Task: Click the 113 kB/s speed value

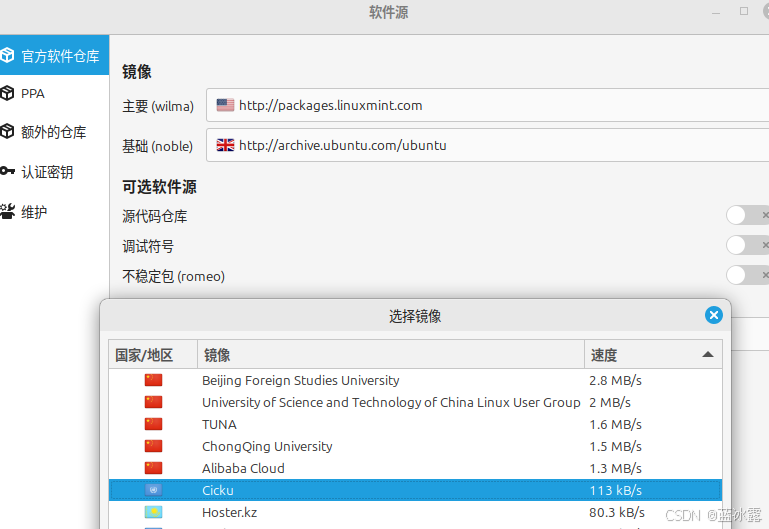Action: pos(615,490)
